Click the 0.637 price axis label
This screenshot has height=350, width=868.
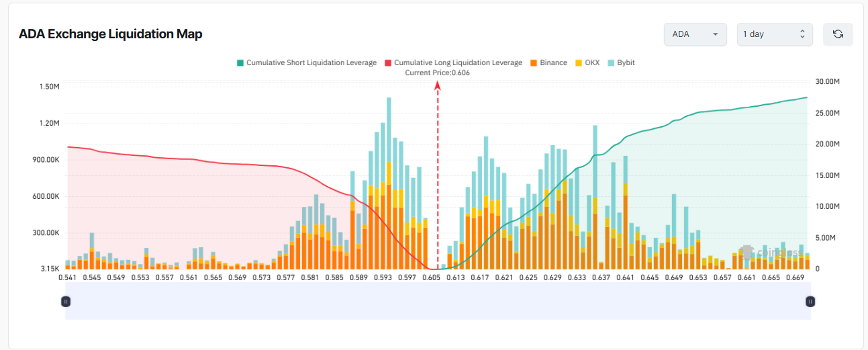601,277
